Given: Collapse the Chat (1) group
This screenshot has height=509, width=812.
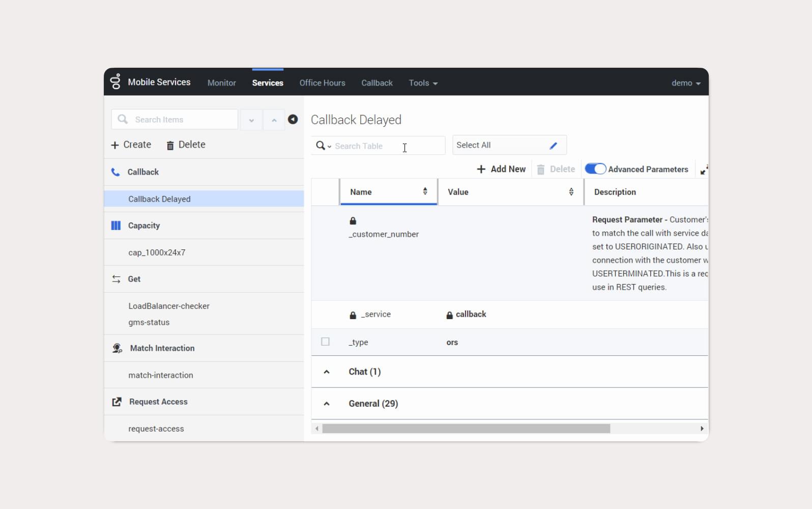Looking at the screenshot, I should click(327, 372).
